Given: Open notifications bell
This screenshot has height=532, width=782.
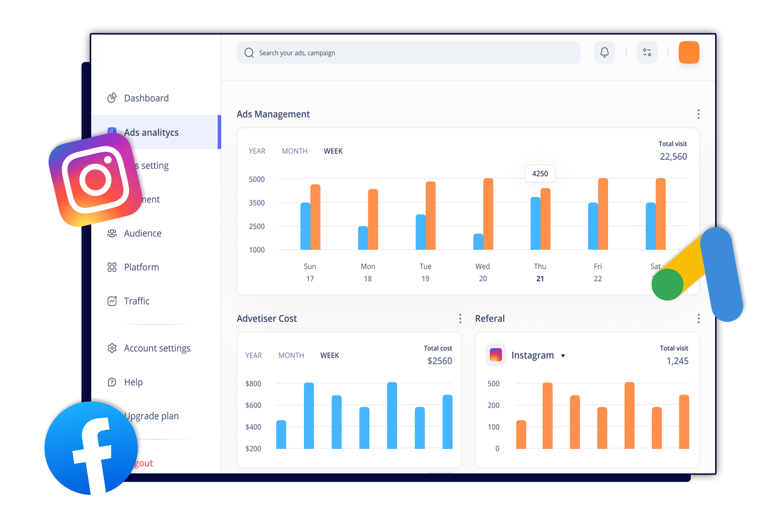Looking at the screenshot, I should coord(604,53).
